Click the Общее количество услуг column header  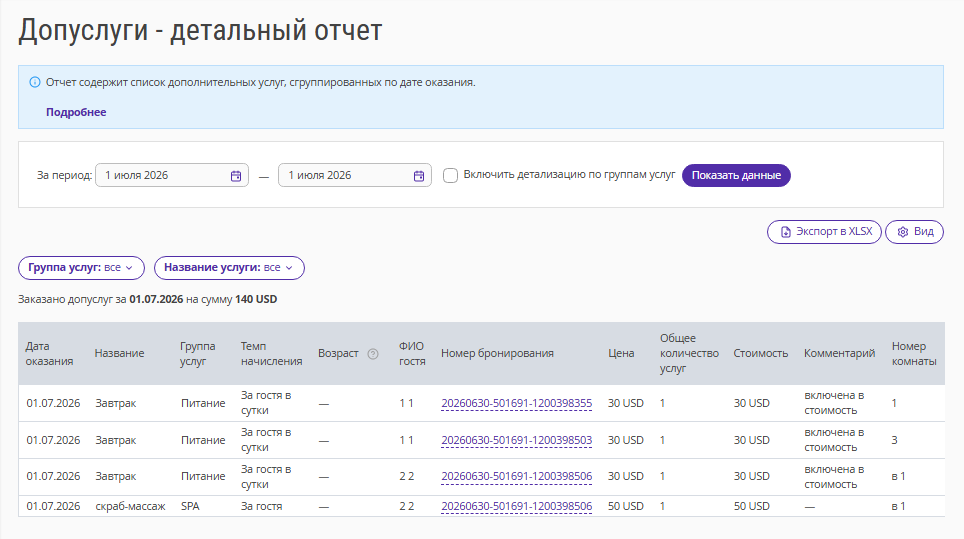click(689, 353)
